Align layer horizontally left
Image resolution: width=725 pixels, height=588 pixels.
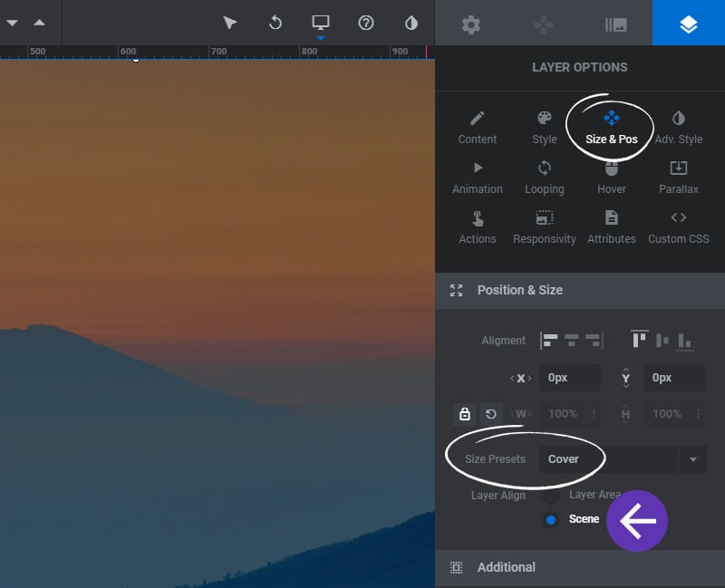(x=549, y=341)
